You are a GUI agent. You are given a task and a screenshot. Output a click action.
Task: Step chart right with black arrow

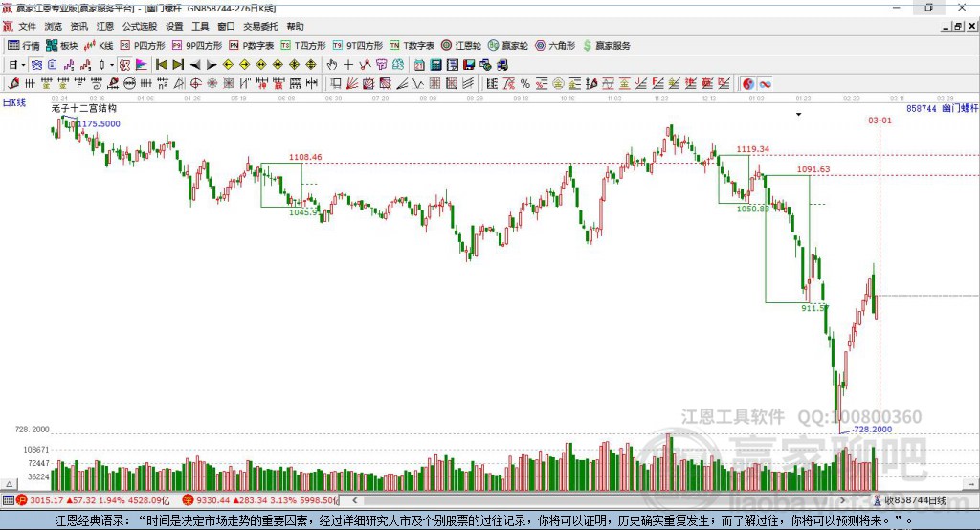coord(212,65)
